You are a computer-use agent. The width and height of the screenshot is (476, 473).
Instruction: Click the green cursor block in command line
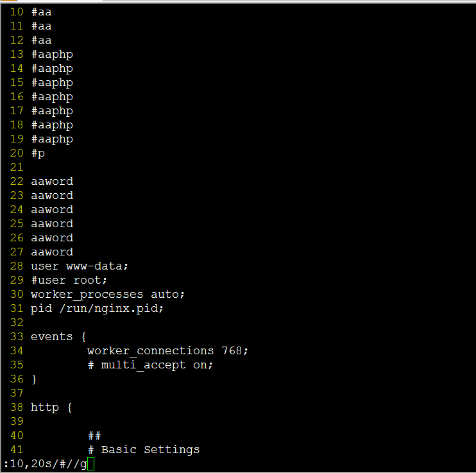point(90,464)
